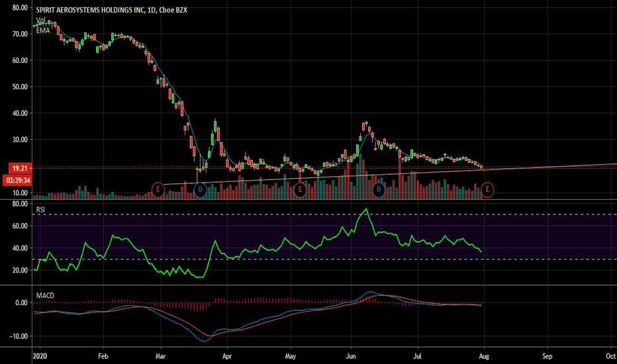
Task: Click the MACD pane label
Action: point(45,296)
